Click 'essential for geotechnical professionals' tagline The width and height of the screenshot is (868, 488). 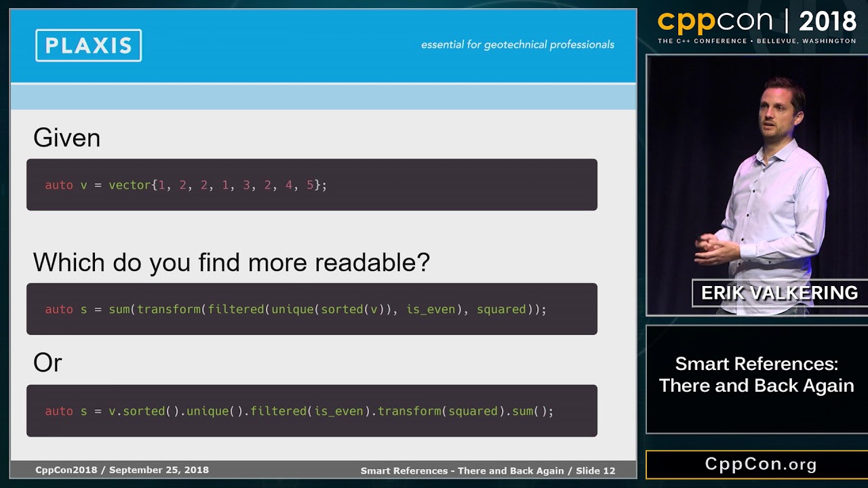[517, 45]
